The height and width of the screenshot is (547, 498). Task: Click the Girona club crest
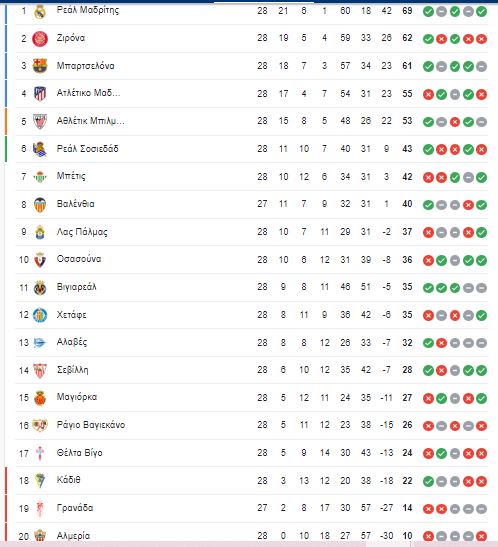point(40,38)
